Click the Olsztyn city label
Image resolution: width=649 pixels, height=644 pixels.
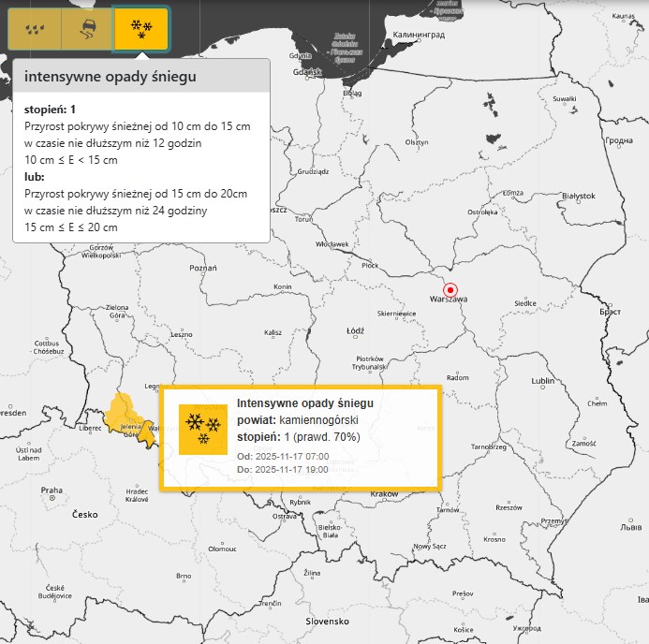[416, 141]
